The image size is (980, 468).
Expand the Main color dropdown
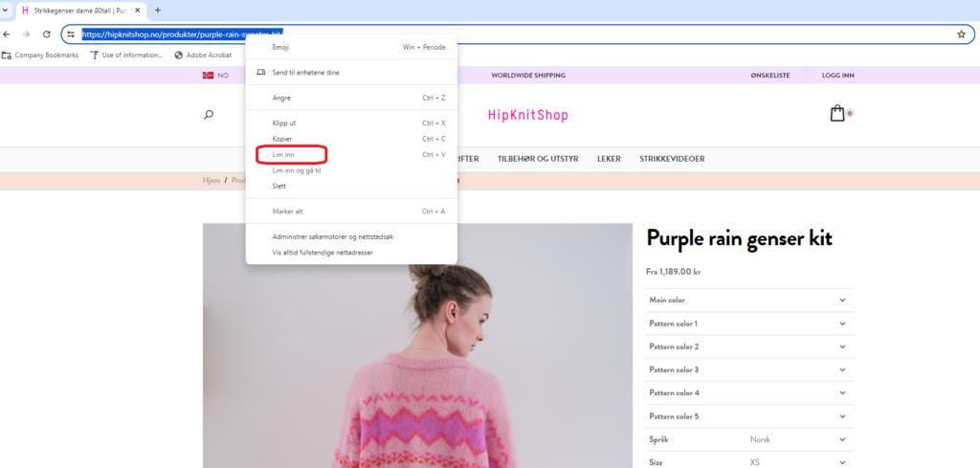point(749,301)
